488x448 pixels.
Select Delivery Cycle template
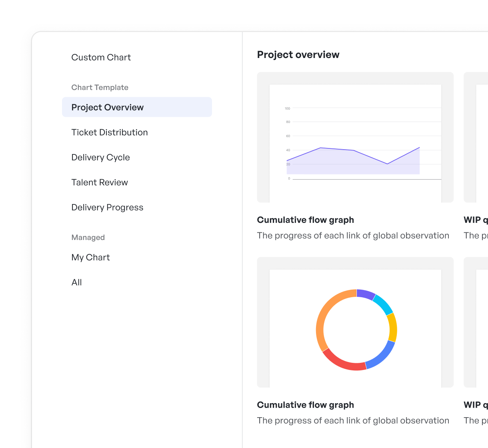point(100,157)
